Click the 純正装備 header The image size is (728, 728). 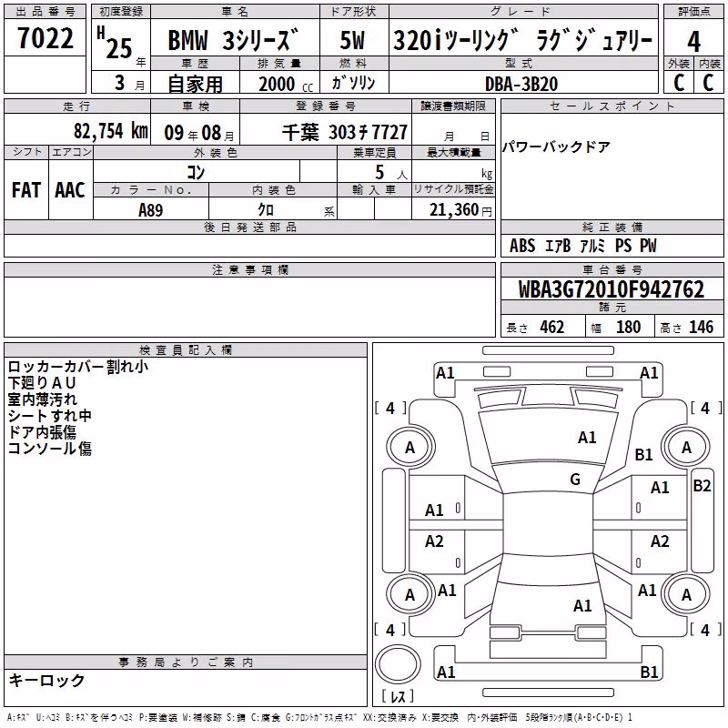pyautogui.click(x=612, y=227)
